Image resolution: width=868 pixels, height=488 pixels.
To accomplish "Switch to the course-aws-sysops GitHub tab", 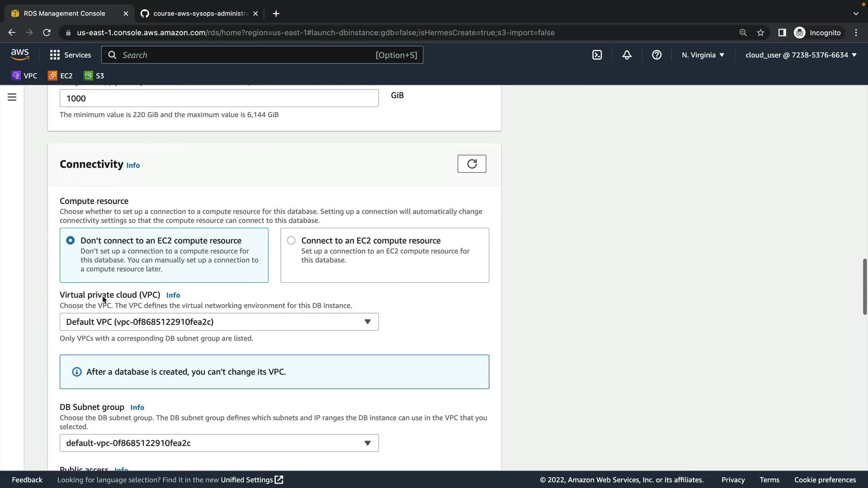I will pos(199,14).
